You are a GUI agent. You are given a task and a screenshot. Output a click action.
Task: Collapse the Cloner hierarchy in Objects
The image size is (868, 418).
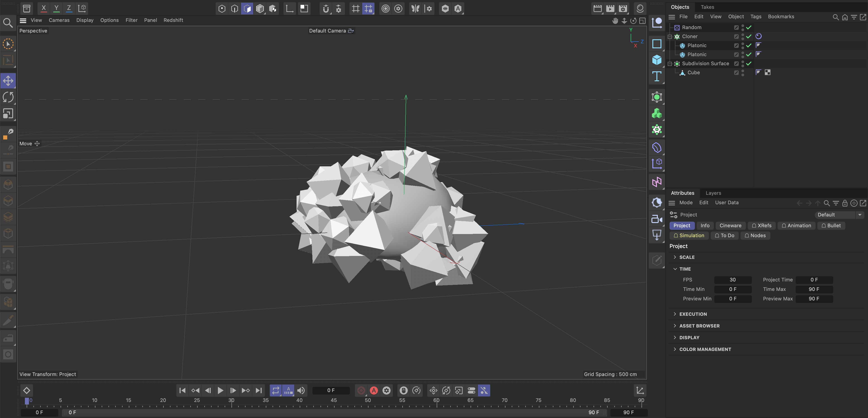pos(670,37)
